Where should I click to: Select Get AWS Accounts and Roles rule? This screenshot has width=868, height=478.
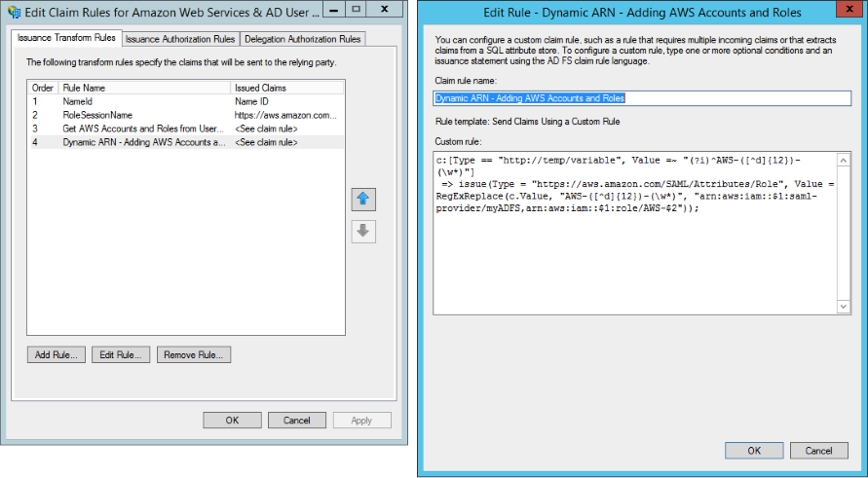pyautogui.click(x=186, y=129)
